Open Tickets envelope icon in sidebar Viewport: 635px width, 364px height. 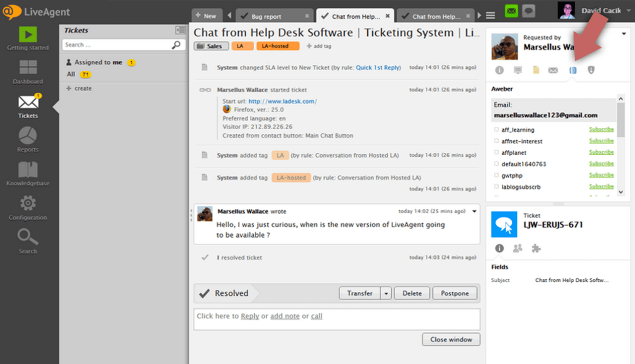coord(28,102)
